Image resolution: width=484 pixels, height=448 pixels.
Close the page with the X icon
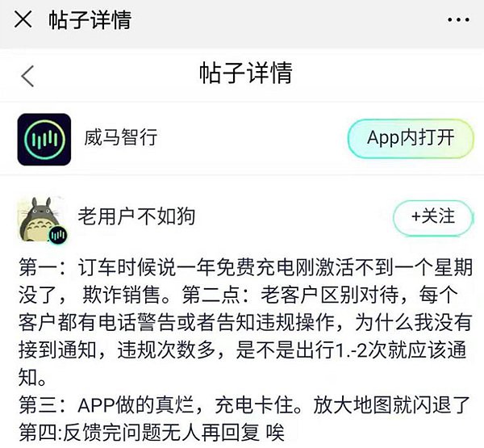coord(23,19)
